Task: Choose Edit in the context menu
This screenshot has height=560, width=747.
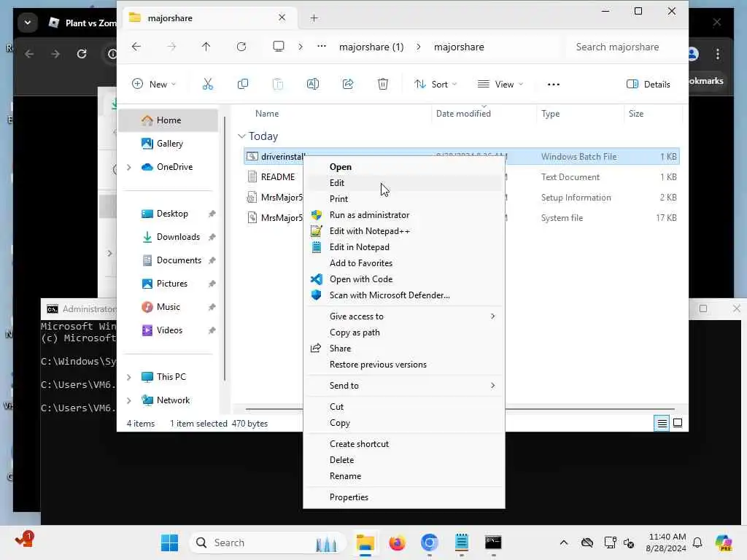Action: pos(404,183)
